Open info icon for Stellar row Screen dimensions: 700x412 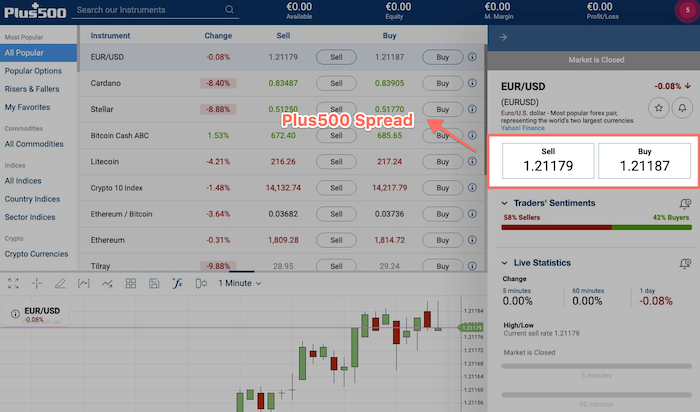click(472, 109)
